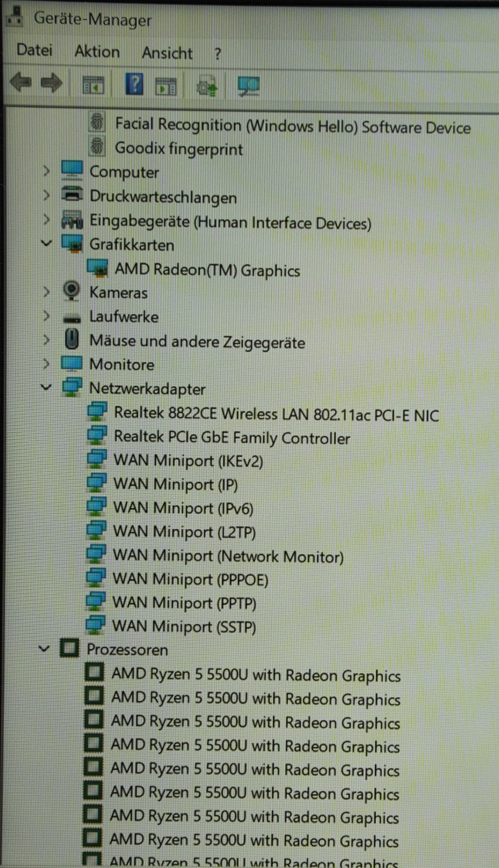Click the Realtek PCIe GbE adapter icon
The width and height of the screenshot is (499, 868).
tap(97, 435)
